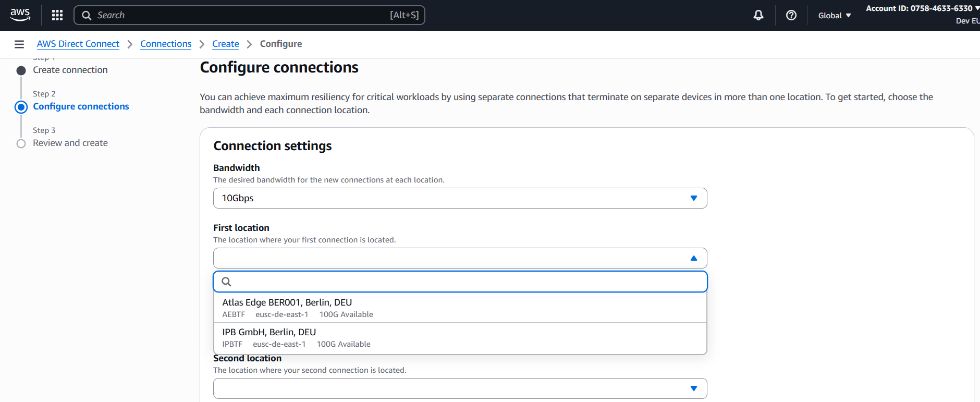The width and height of the screenshot is (980, 402).
Task: Go to Connections breadcrumb link
Action: [x=166, y=44]
